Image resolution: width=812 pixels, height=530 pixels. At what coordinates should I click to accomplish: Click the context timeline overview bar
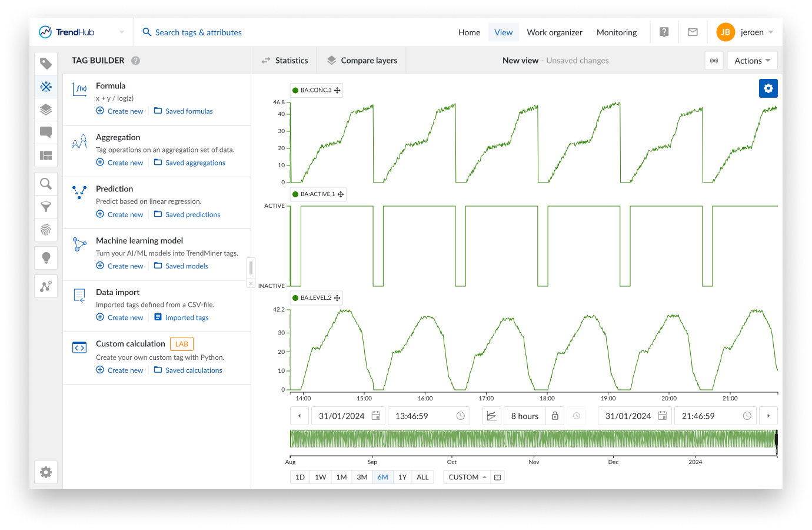[533, 439]
